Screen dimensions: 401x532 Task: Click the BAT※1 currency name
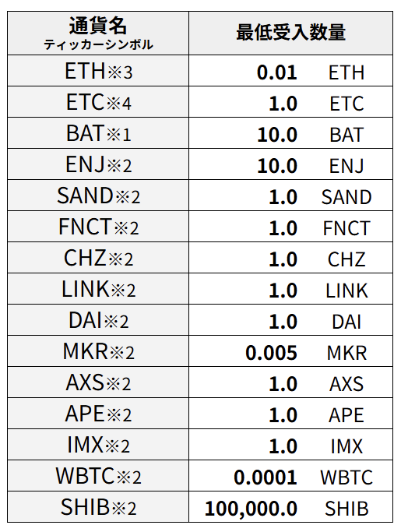tap(98, 133)
